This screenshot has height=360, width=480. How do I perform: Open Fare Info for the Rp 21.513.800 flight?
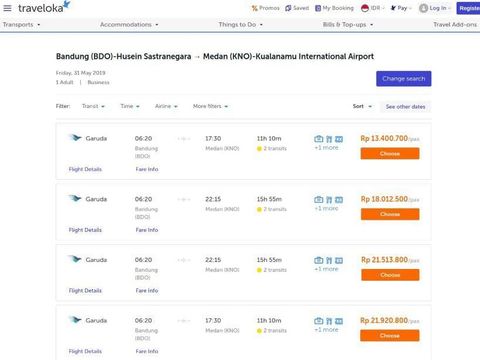pyautogui.click(x=147, y=291)
